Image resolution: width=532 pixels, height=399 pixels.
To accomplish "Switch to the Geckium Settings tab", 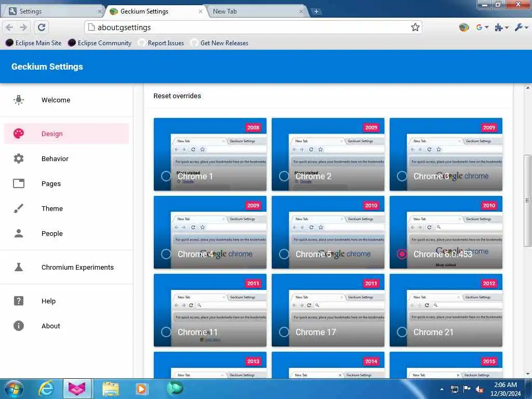I will [155, 11].
